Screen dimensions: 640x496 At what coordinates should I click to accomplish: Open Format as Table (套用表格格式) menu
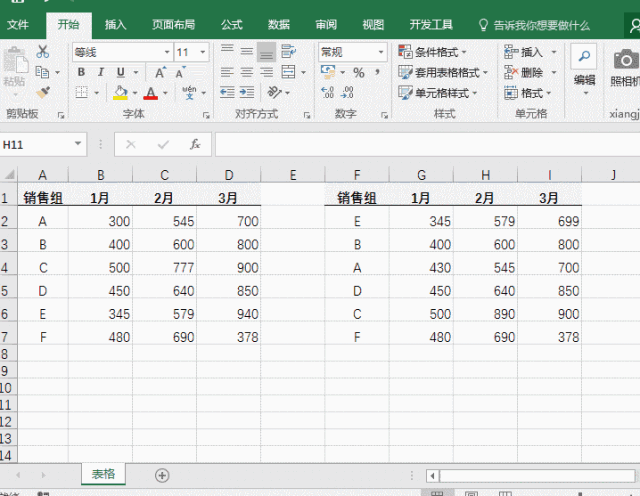click(x=443, y=73)
